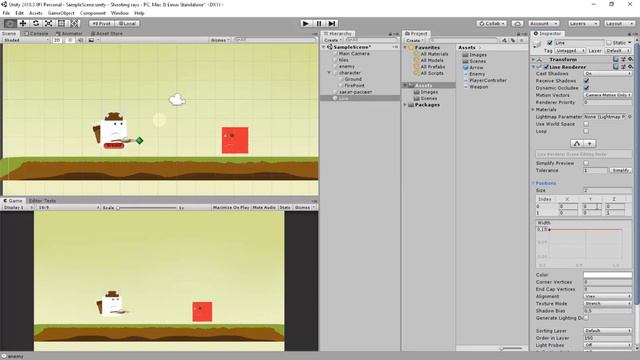The width and height of the screenshot is (640, 360).
Task: Open the Tag Untagged dropdown
Action: click(570, 51)
